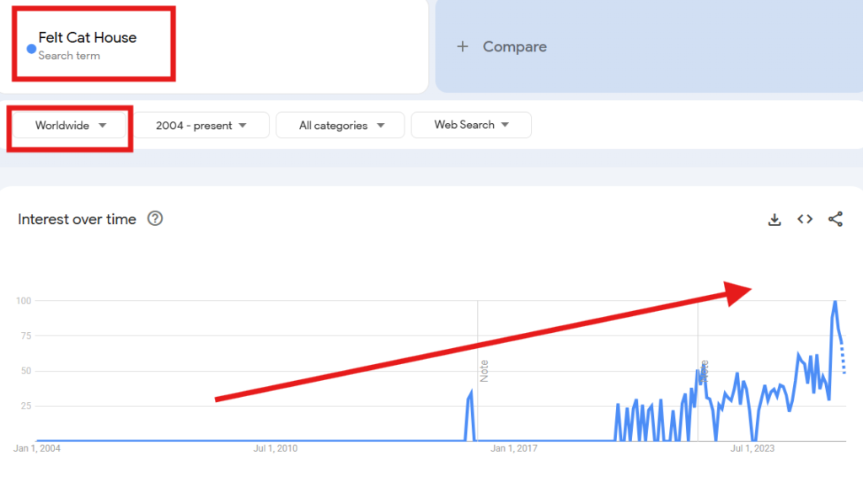Click the Jan 1, 2004 axis label
The image size is (863, 504).
(x=37, y=448)
